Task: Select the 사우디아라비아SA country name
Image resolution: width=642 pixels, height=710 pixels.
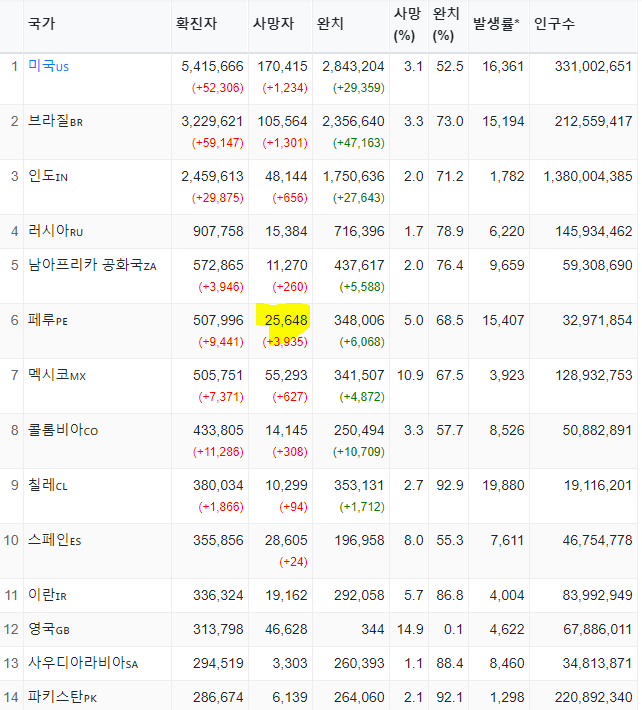Action: click(x=83, y=663)
